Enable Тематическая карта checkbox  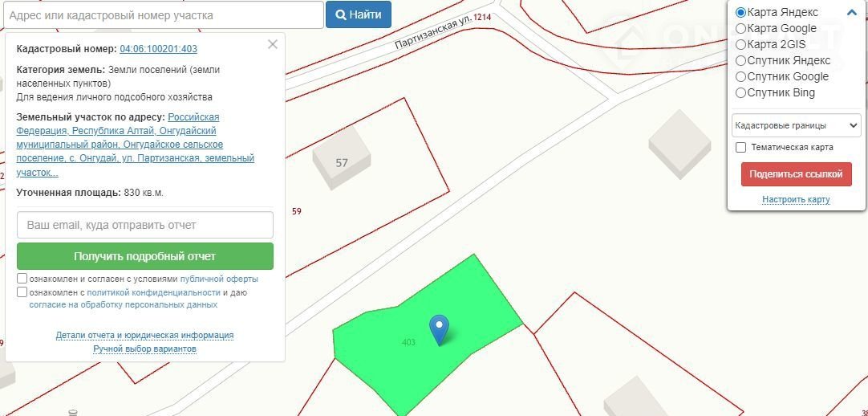pyautogui.click(x=740, y=147)
